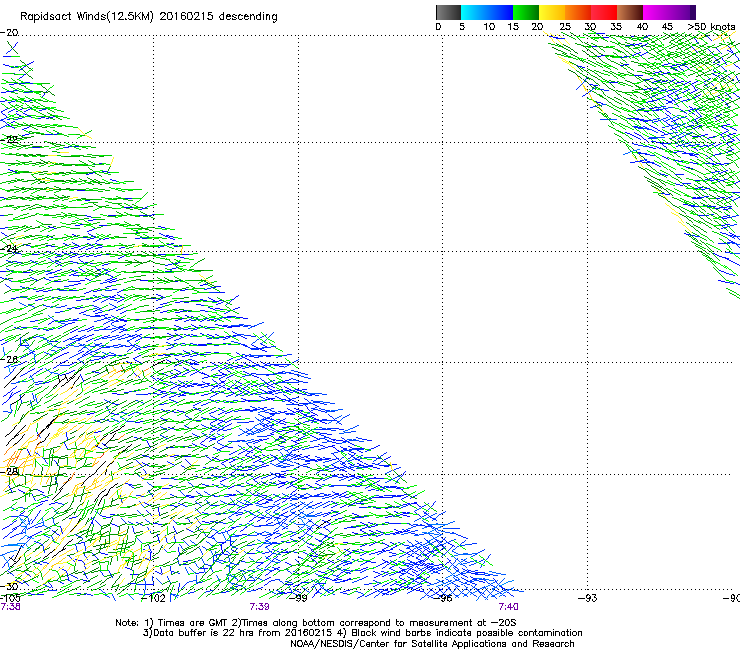Click the Rapidscat Winds chart title

[149, 16]
